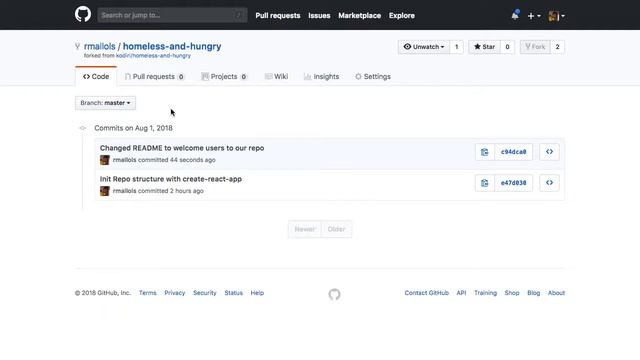View forks count 2
Viewport: 640px width, 360px height.
click(x=558, y=47)
